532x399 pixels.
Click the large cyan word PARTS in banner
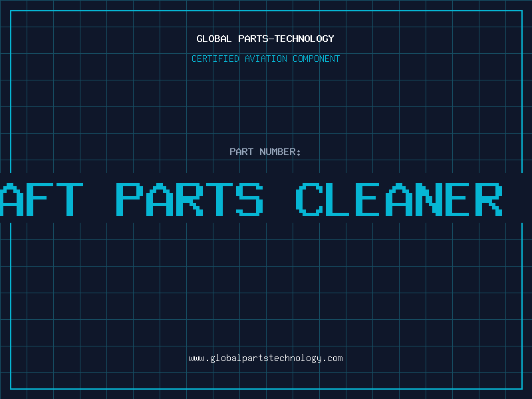(x=190, y=199)
